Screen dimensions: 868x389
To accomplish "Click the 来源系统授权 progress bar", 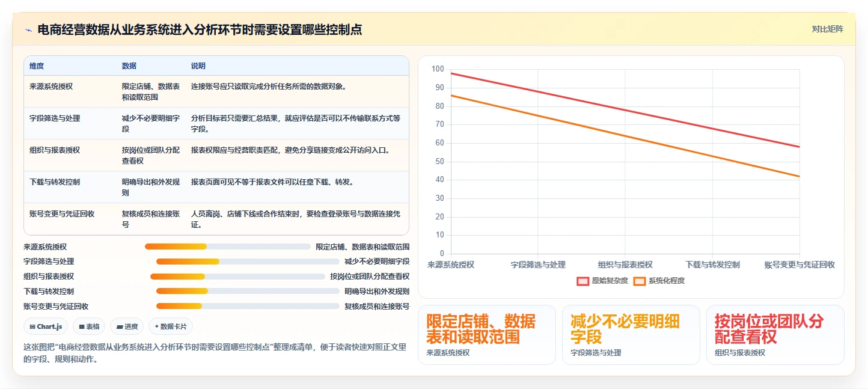I will tap(228, 247).
